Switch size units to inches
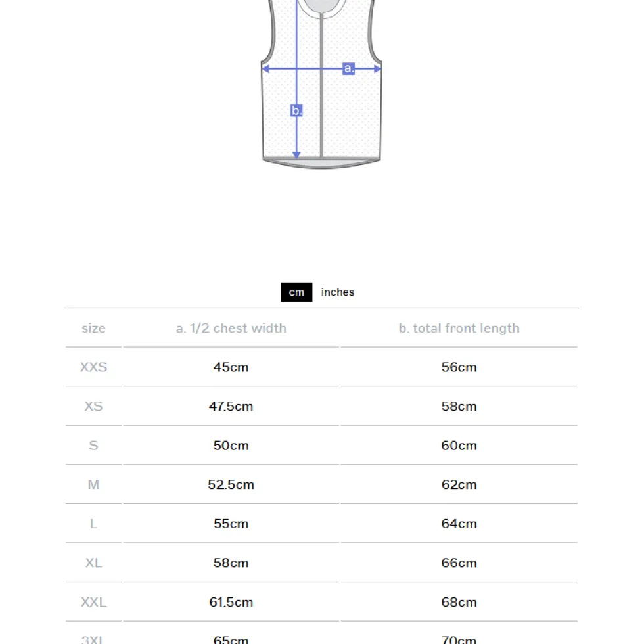The height and width of the screenshot is (644, 644). click(337, 292)
